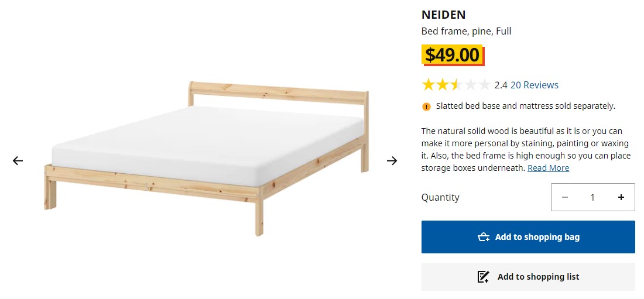The width and height of the screenshot is (644, 299).
Task: Click the yellow star rating icons
Action: point(455,85)
